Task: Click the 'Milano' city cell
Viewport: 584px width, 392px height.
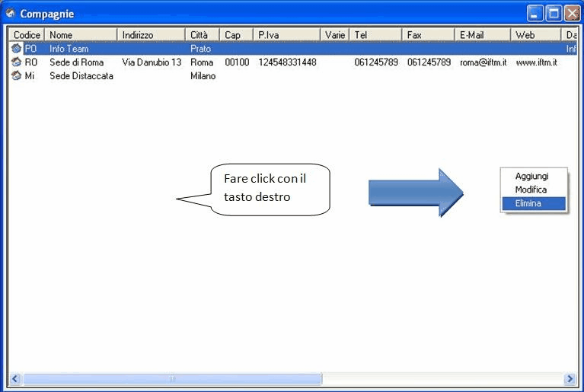Action: coord(203,75)
